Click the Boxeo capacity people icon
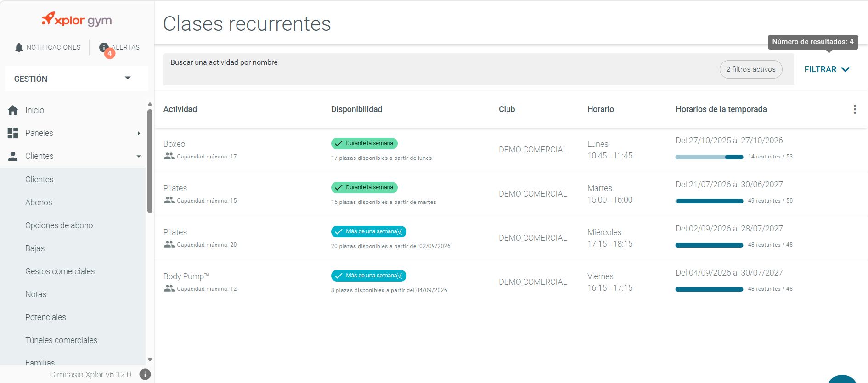This screenshot has width=868, height=383. point(169,156)
